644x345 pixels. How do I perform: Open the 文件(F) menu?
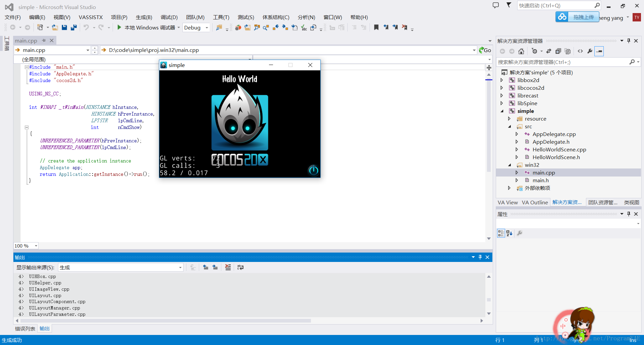13,17
